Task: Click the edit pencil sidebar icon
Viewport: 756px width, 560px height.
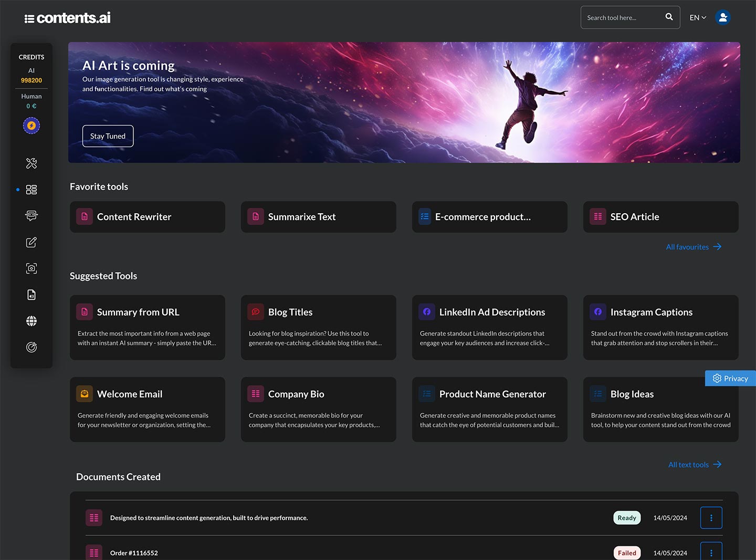Action: (x=31, y=242)
